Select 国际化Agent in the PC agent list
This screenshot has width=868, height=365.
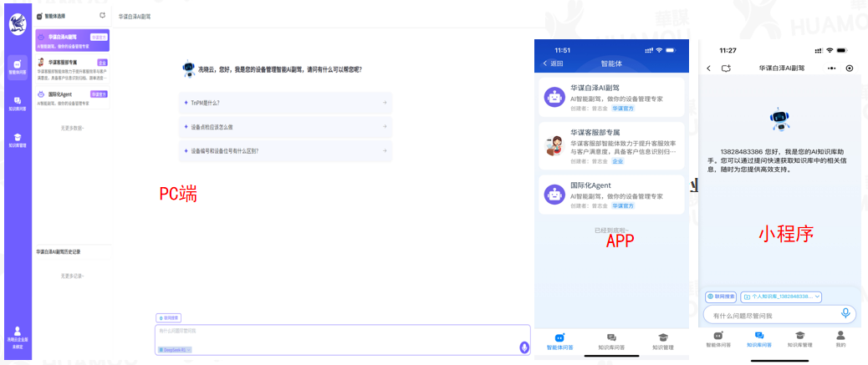pyautogui.click(x=72, y=98)
